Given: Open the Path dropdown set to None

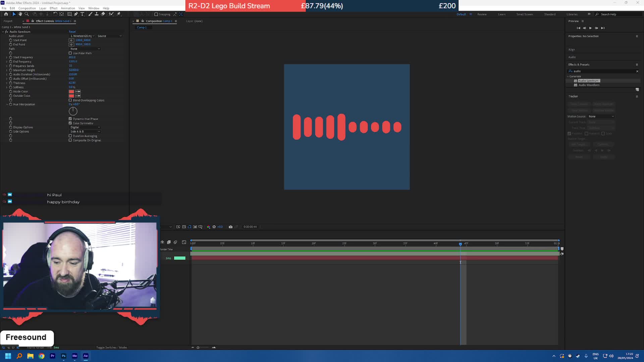Looking at the screenshot, I should coord(85,49).
